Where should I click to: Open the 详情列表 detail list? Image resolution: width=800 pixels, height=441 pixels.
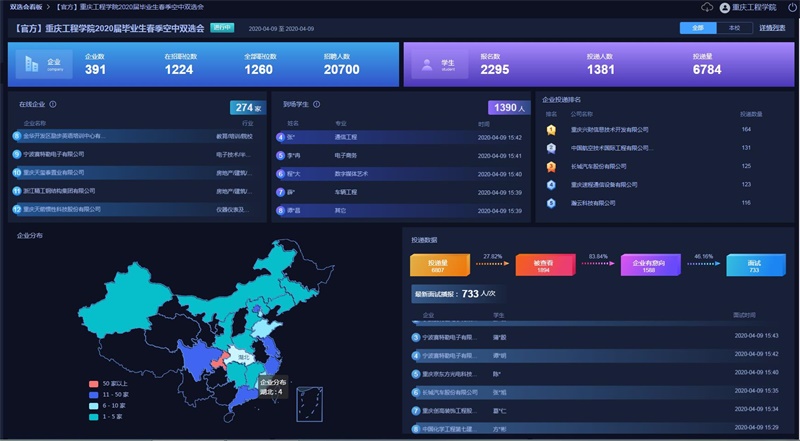tap(771, 28)
